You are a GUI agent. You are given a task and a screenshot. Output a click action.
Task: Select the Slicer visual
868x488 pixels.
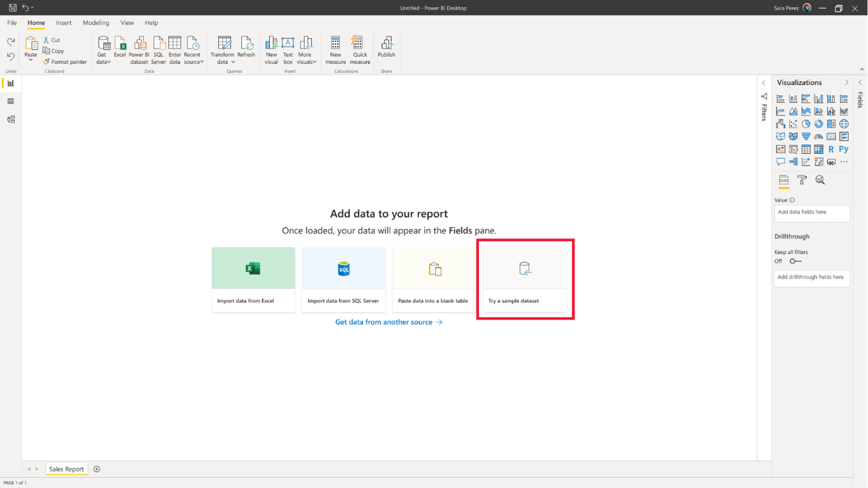tap(793, 149)
